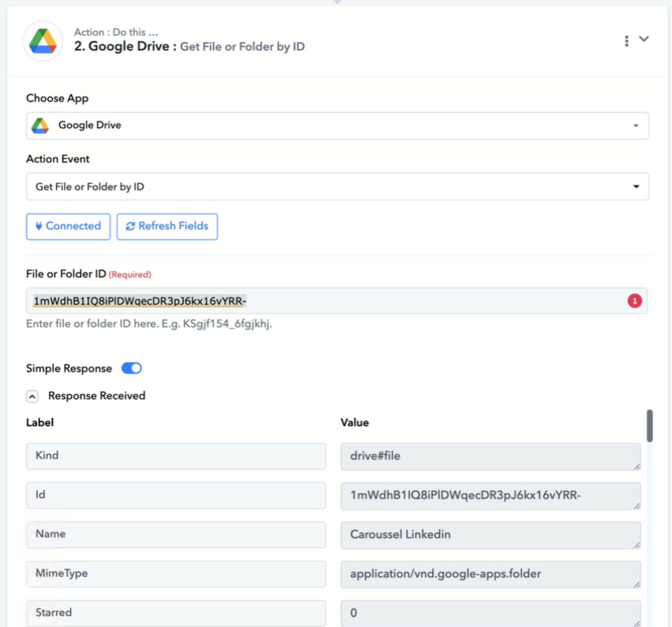Click the response table vertical scrollbar
Viewport: 672px width, 627px height.
pyautogui.click(x=649, y=426)
